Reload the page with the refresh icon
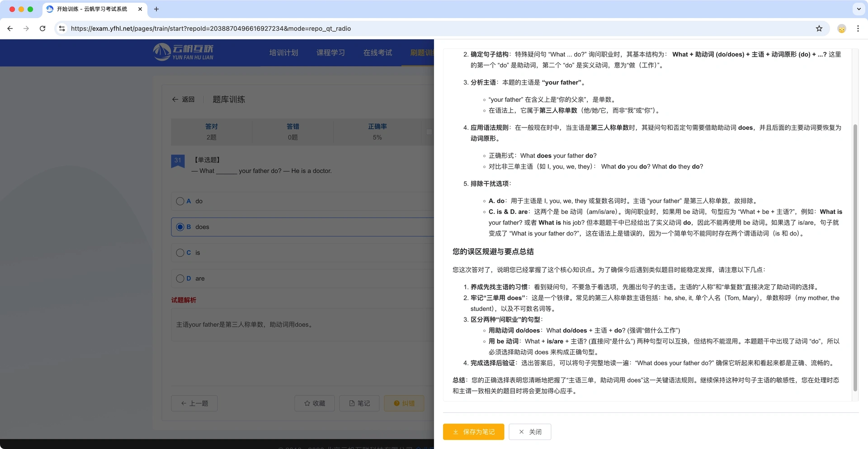Image resolution: width=868 pixels, height=449 pixels. tap(42, 28)
